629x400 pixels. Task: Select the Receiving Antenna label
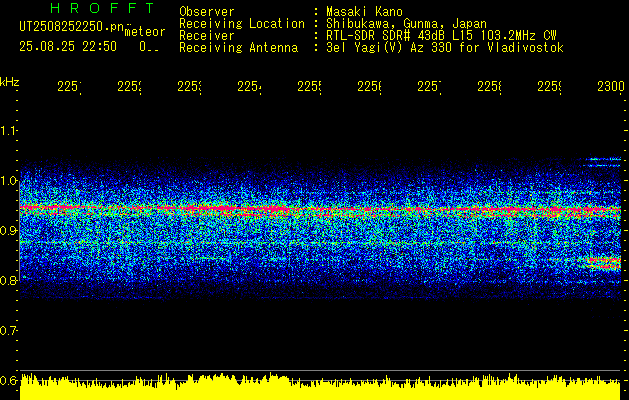[239, 48]
